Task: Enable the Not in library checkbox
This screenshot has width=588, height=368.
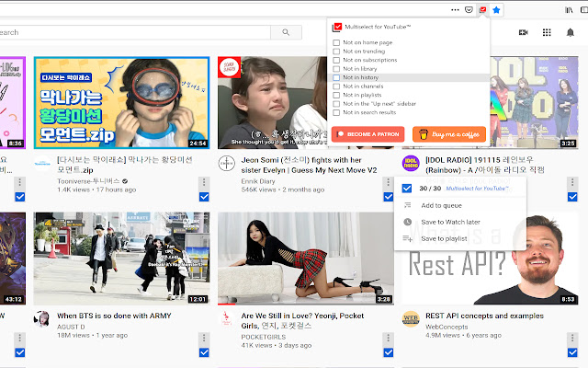Action: pyautogui.click(x=336, y=69)
